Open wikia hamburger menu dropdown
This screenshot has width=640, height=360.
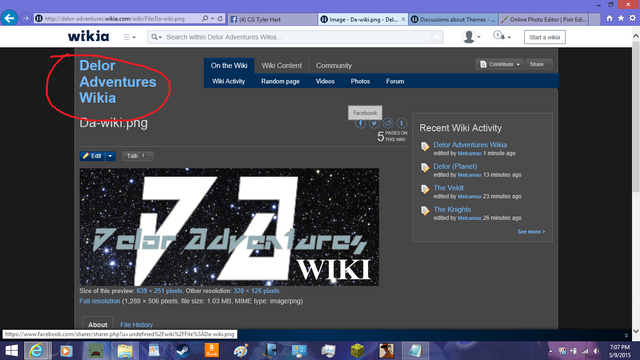pyautogui.click(x=129, y=37)
